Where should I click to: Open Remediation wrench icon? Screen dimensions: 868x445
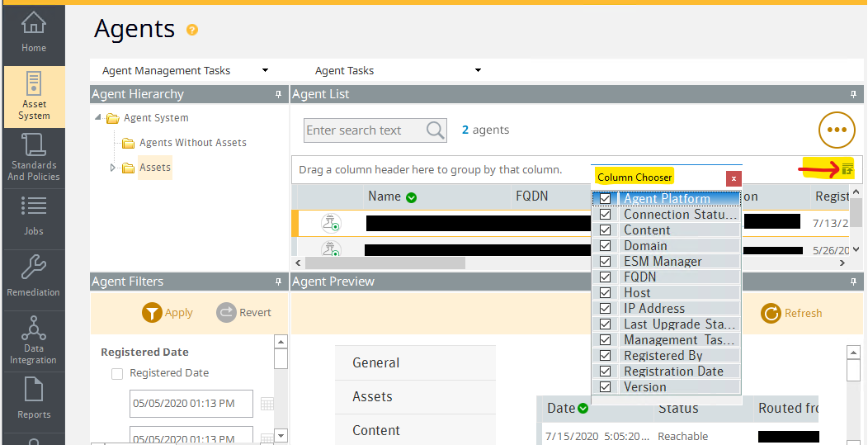pos(34,276)
